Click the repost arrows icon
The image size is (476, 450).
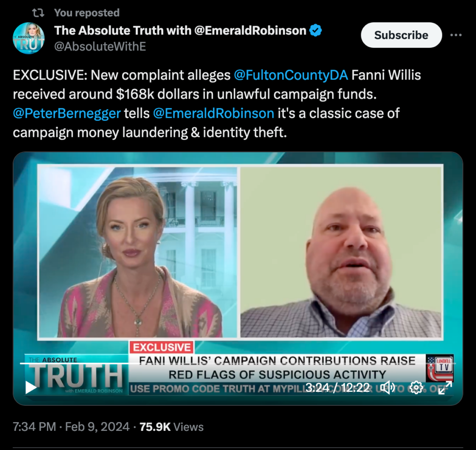click(x=38, y=13)
